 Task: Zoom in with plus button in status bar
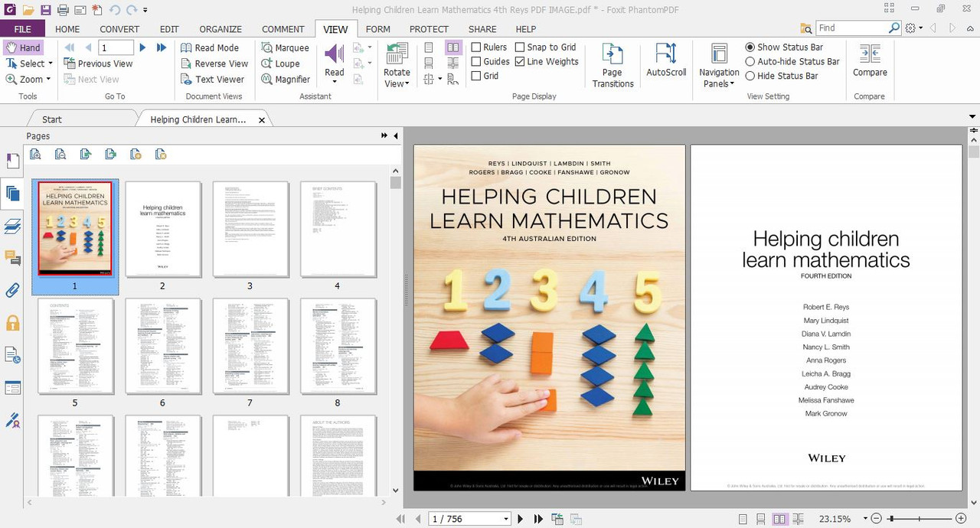[x=961, y=519]
